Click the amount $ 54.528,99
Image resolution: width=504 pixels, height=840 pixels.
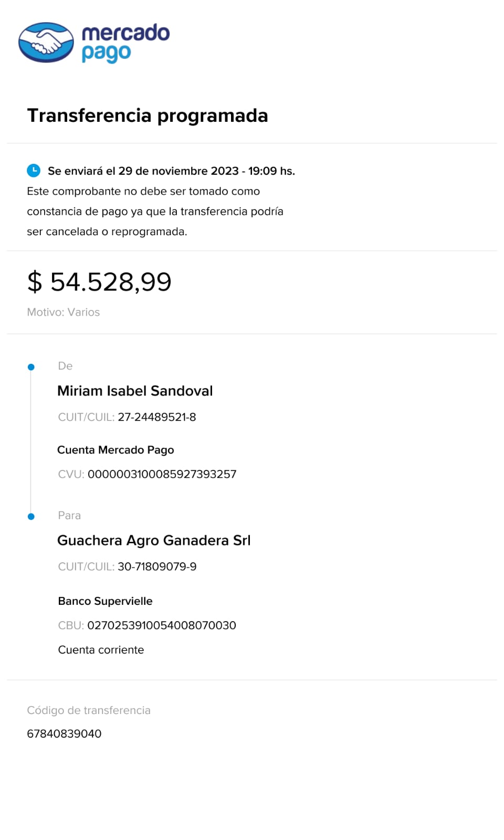pyautogui.click(x=99, y=282)
